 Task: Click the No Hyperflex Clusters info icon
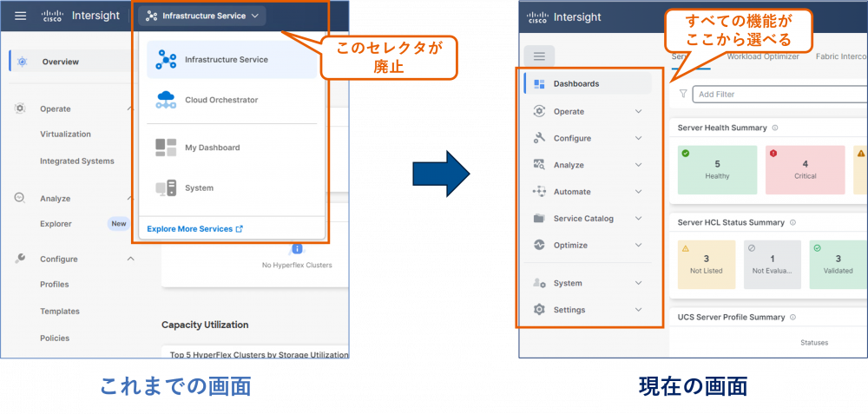(x=297, y=248)
